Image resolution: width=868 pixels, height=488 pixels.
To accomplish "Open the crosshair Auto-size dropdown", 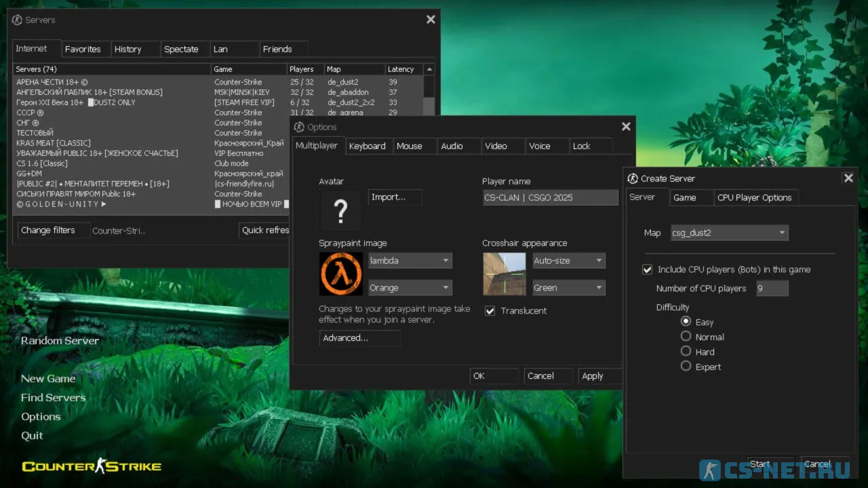I will [568, 261].
